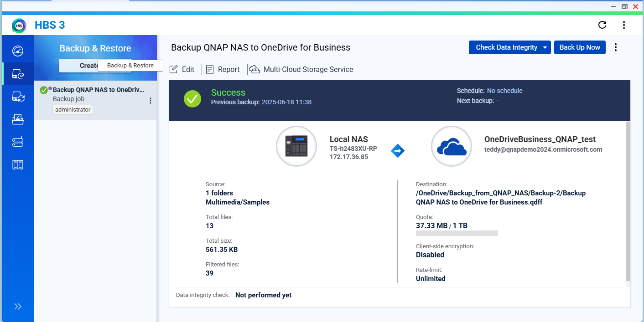Open the job's three-dot menu in list

pos(151,101)
